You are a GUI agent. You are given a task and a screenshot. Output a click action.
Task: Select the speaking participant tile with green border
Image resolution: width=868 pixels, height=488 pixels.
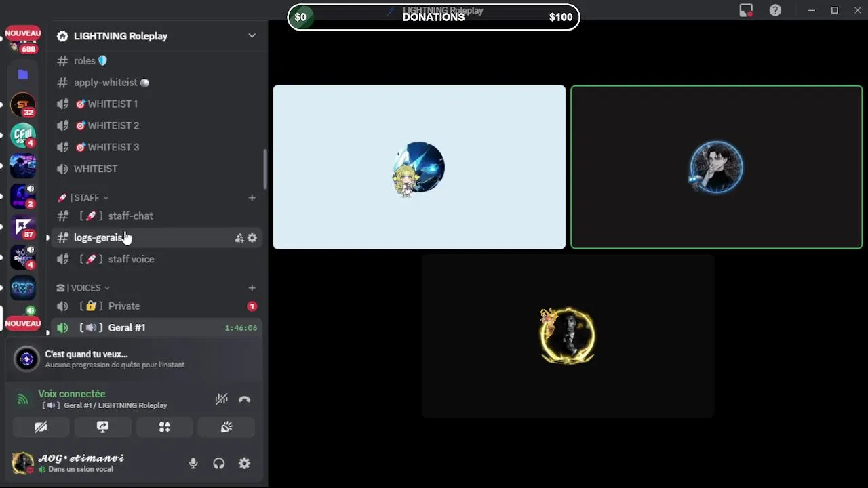(717, 167)
